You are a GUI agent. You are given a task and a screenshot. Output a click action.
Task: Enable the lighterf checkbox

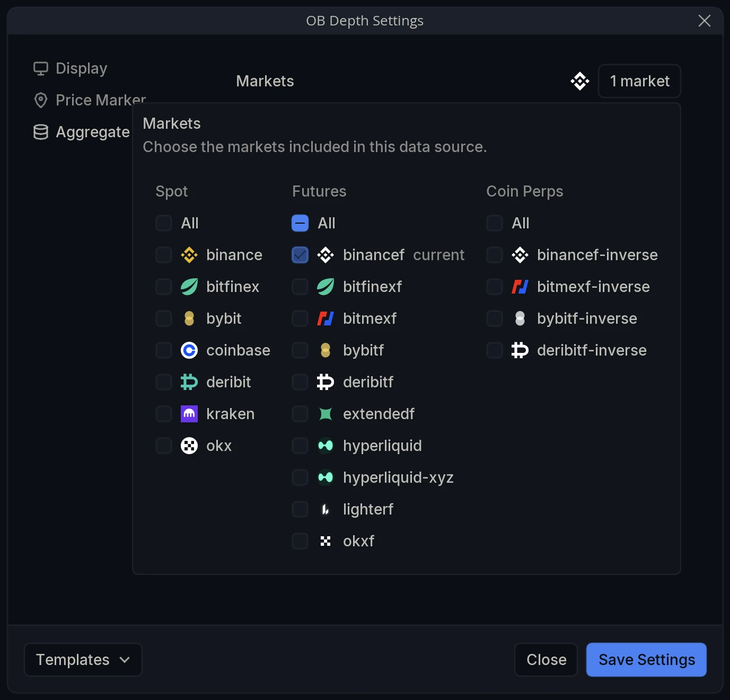(300, 509)
